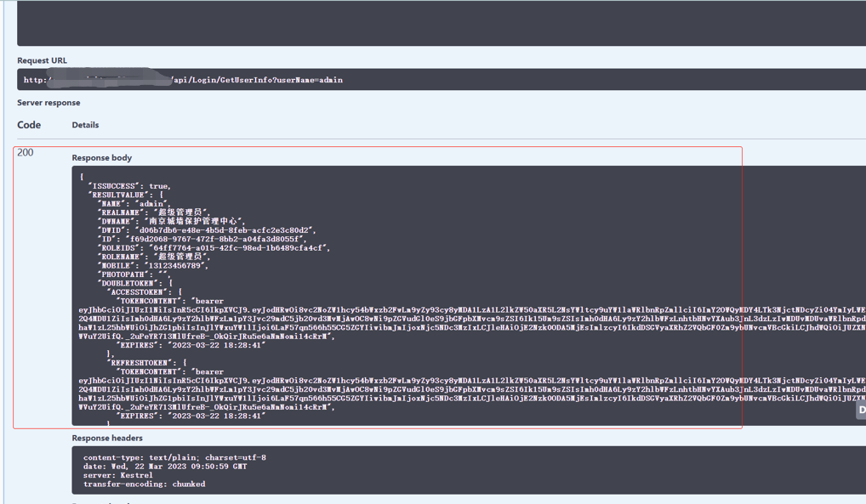Click the "Request URL" label

(x=42, y=60)
